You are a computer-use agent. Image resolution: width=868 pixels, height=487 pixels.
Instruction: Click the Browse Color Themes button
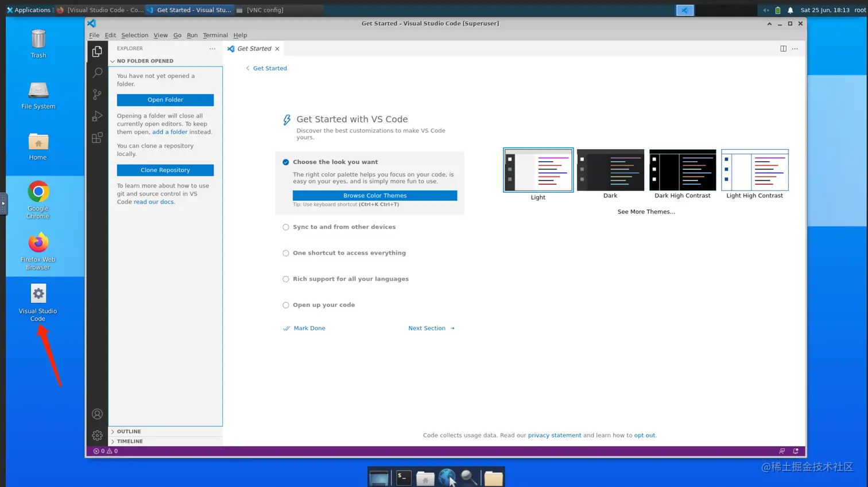pyautogui.click(x=375, y=196)
